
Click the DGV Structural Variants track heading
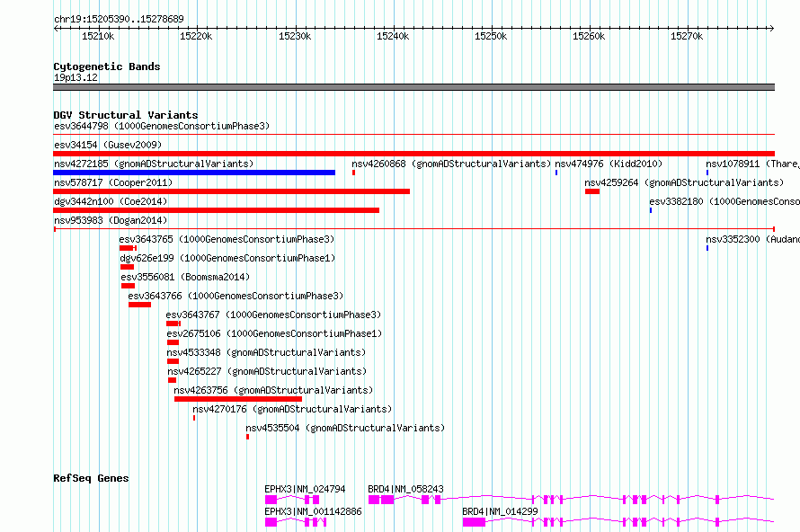tap(126, 115)
